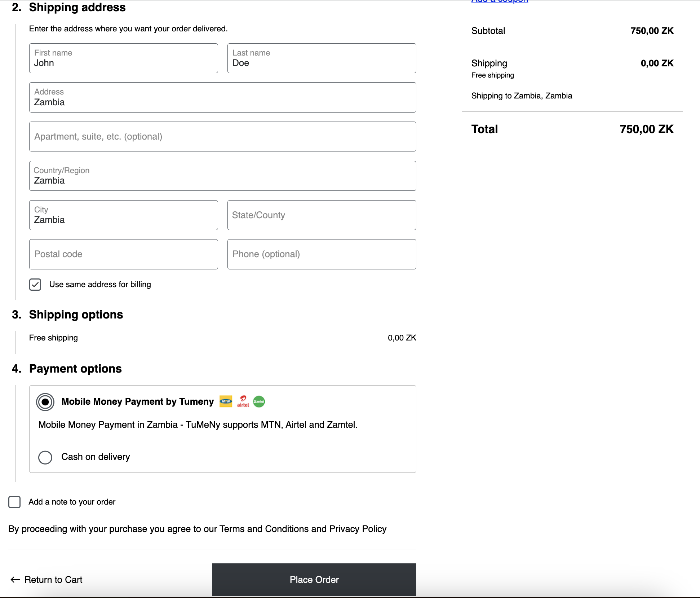This screenshot has height=598, width=700.
Task: Select Mobile Money Payment by Tumeny option
Action: tap(45, 402)
